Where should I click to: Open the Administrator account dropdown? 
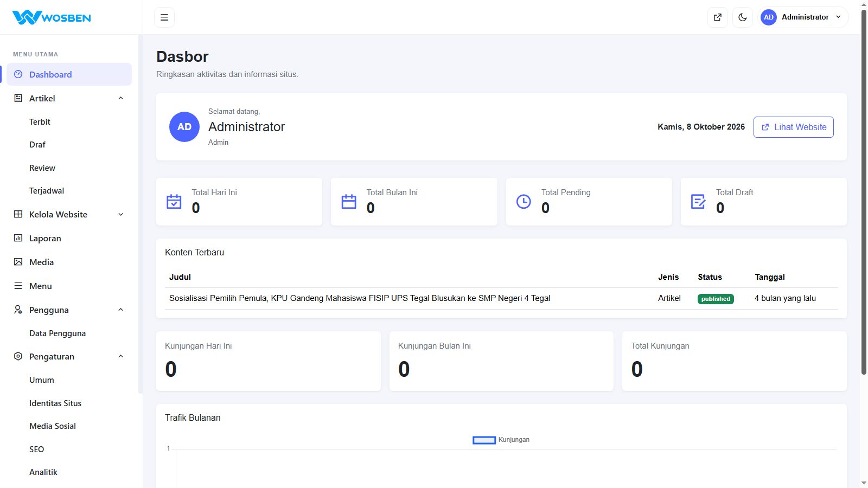[x=803, y=17]
